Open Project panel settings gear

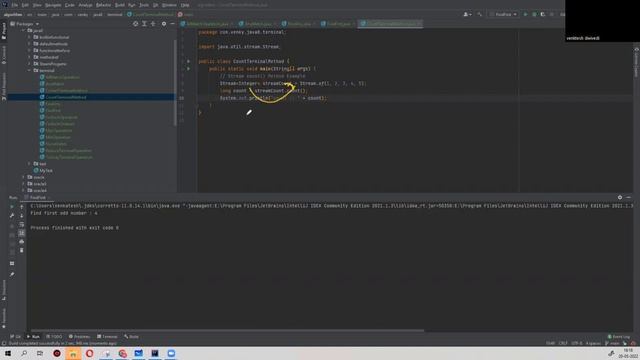164,24
